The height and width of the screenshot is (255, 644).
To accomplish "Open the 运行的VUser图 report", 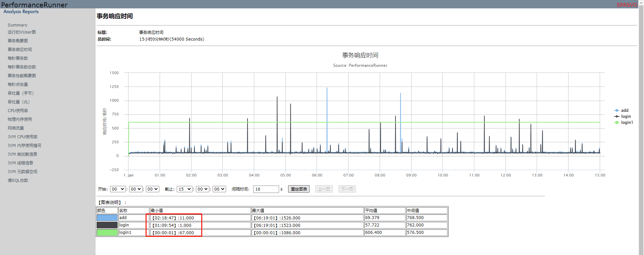I will (x=21, y=32).
